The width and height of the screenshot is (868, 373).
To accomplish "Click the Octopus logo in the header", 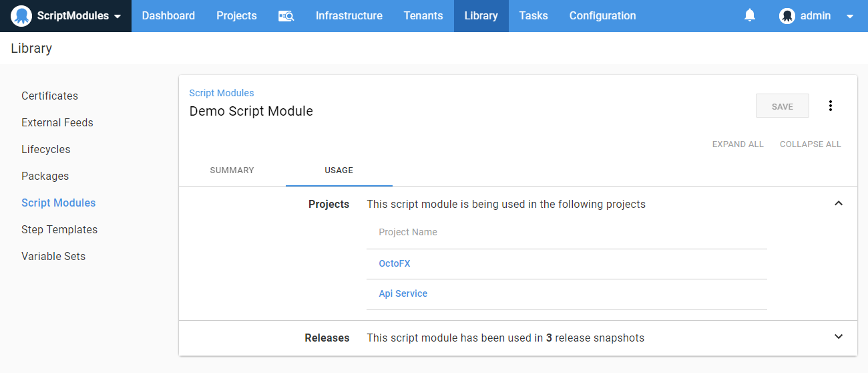I will (21, 16).
